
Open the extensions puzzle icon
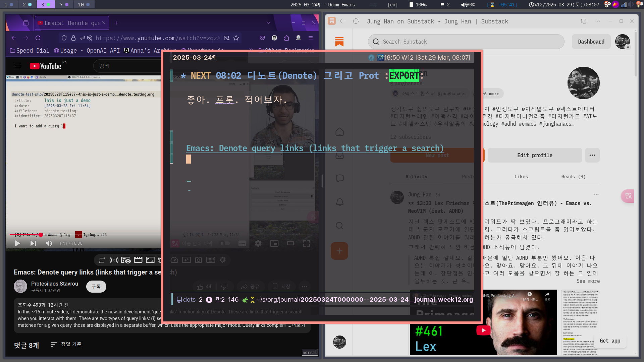point(286,38)
